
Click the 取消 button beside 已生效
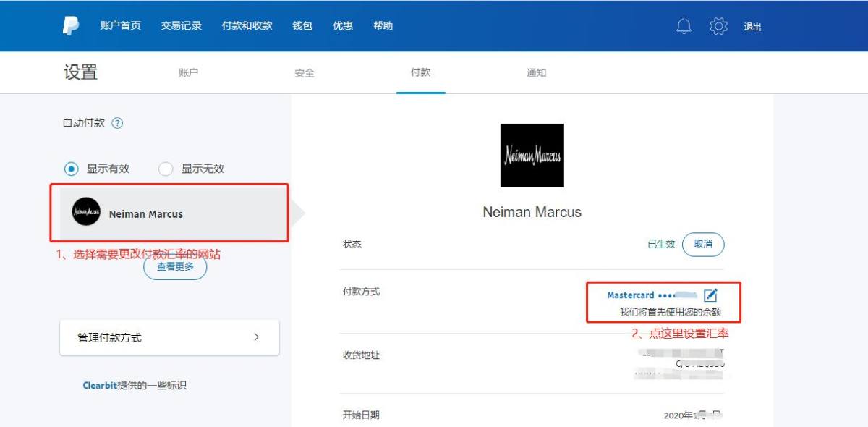(703, 244)
